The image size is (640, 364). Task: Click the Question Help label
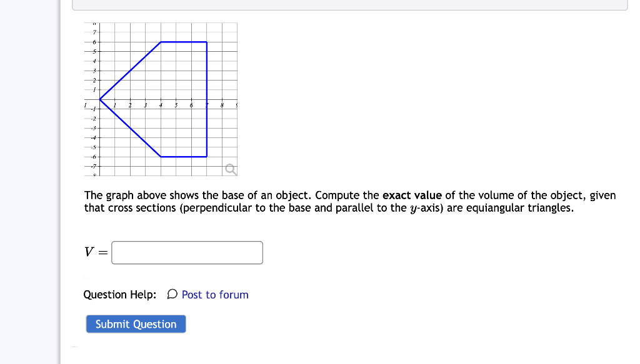point(119,294)
